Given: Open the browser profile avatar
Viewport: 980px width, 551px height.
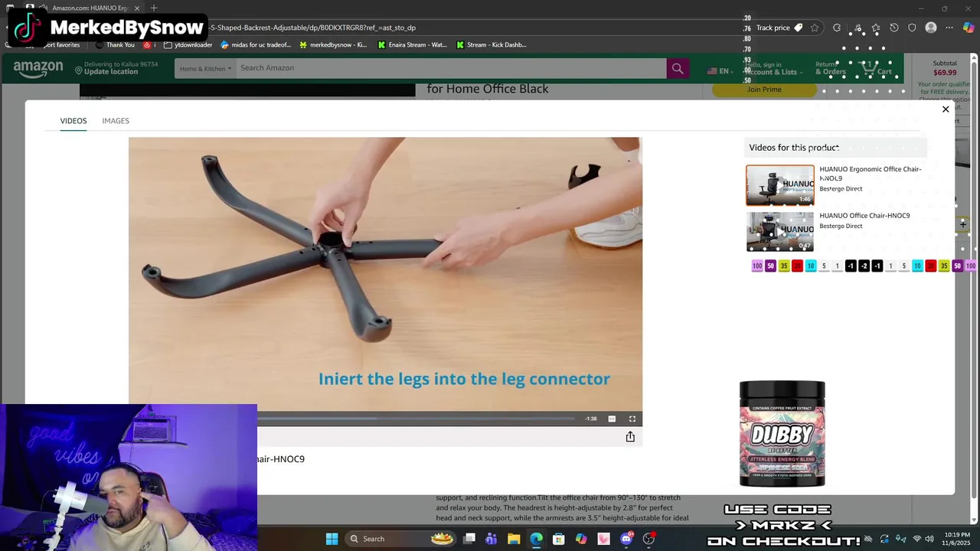Looking at the screenshot, I should pos(931,28).
